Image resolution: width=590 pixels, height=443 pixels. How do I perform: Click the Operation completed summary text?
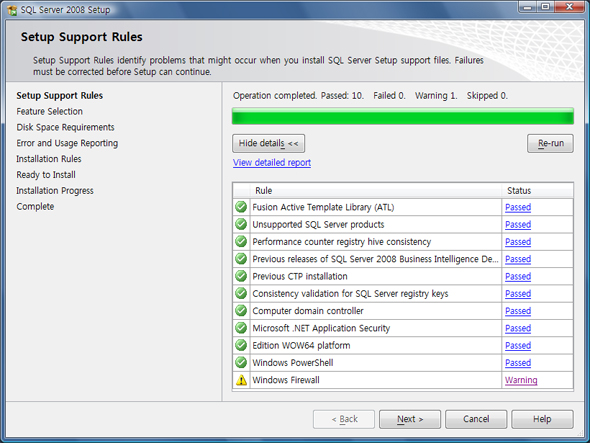tap(370, 96)
